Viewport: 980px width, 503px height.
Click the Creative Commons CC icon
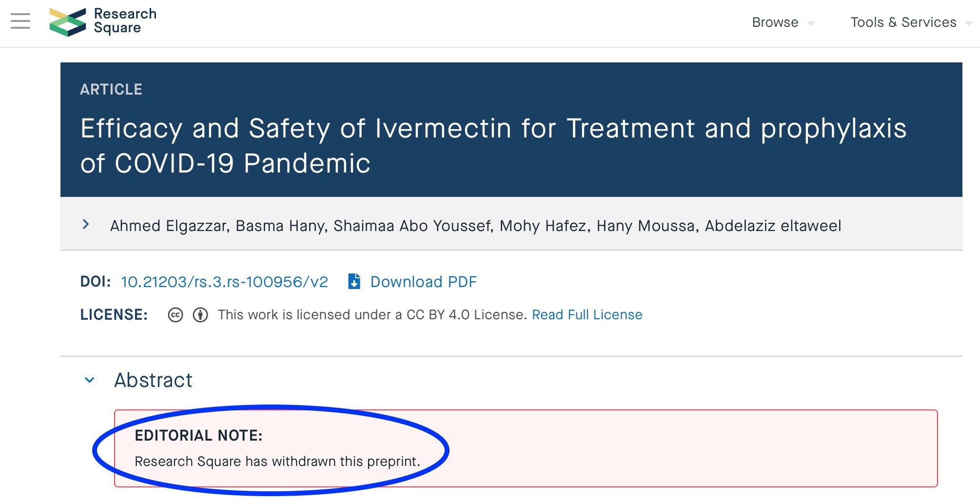point(176,315)
